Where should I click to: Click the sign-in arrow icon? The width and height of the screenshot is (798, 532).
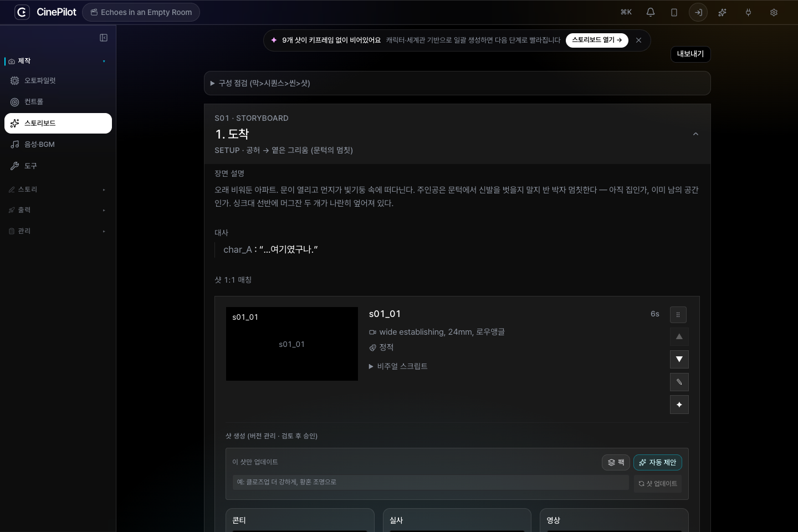[x=698, y=12]
